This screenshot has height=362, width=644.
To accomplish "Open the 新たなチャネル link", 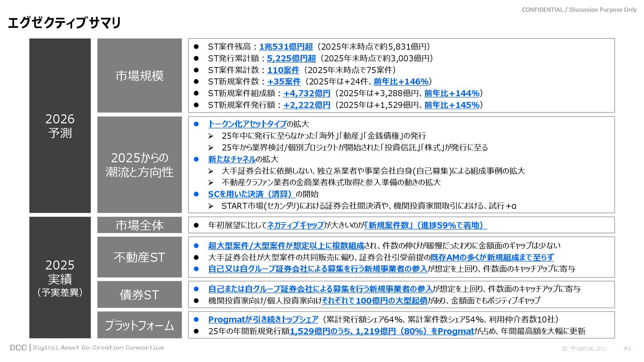I will [x=232, y=159].
